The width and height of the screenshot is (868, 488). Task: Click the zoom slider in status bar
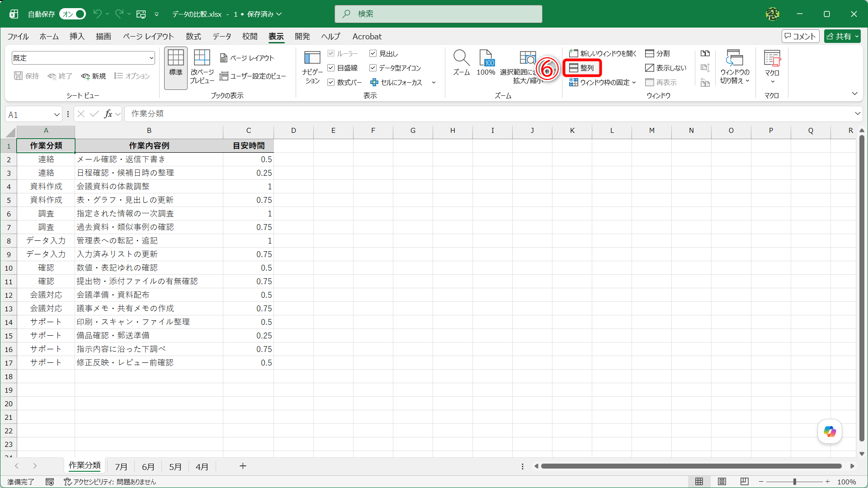pos(794,482)
